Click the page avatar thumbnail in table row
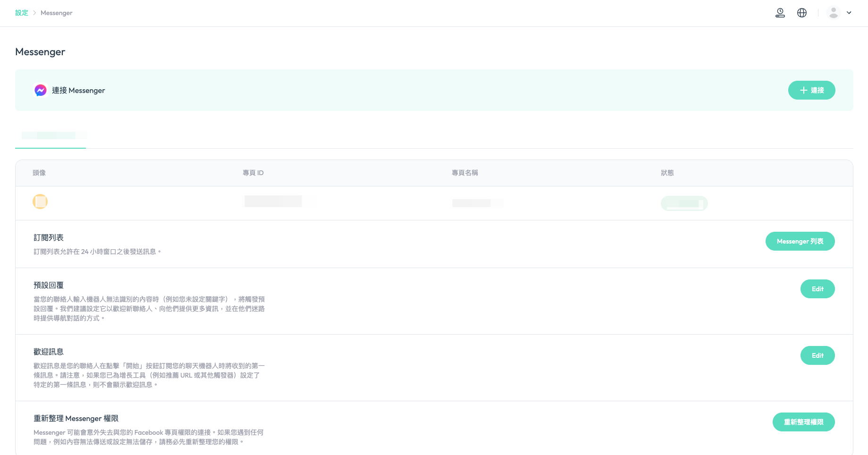 [40, 202]
